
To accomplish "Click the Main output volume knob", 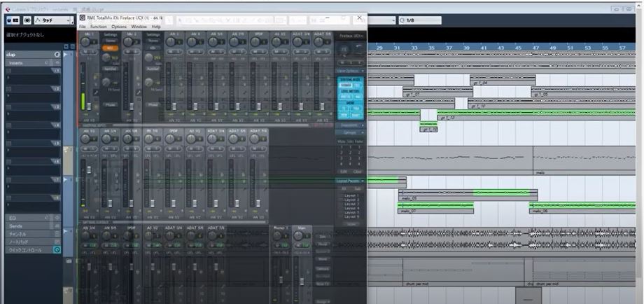I will 298,236.
